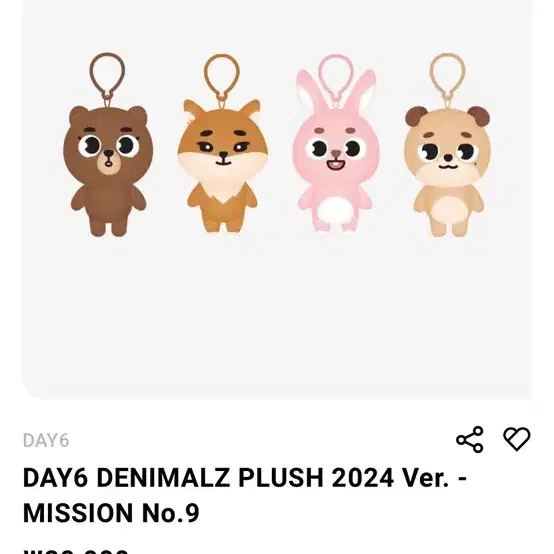Toggle the heart wishlist icon
The width and height of the screenshot is (554, 554).
coord(517,439)
